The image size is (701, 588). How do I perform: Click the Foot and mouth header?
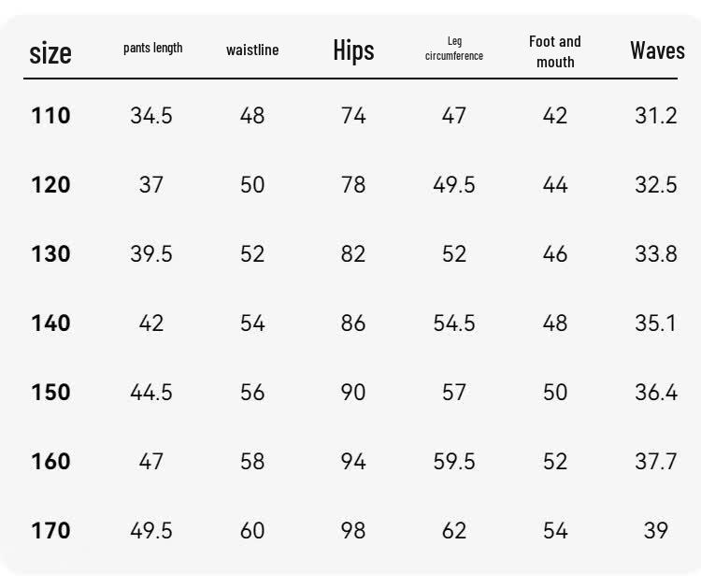point(555,51)
